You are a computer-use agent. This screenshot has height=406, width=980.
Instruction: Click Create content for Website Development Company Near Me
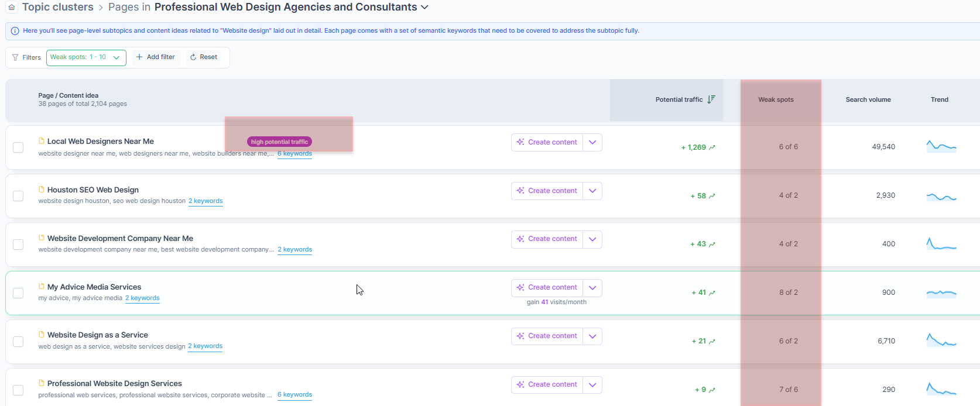coord(547,239)
